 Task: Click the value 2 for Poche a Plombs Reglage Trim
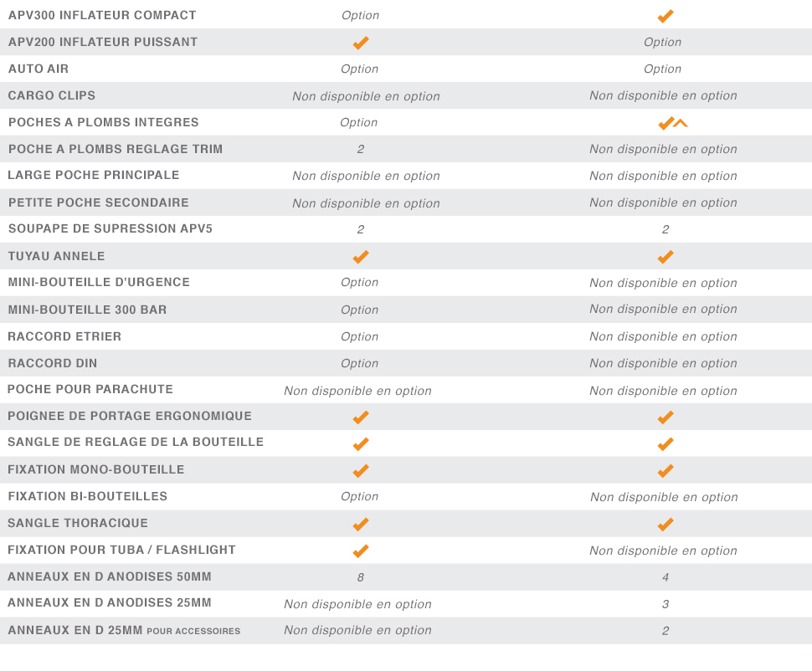361,149
